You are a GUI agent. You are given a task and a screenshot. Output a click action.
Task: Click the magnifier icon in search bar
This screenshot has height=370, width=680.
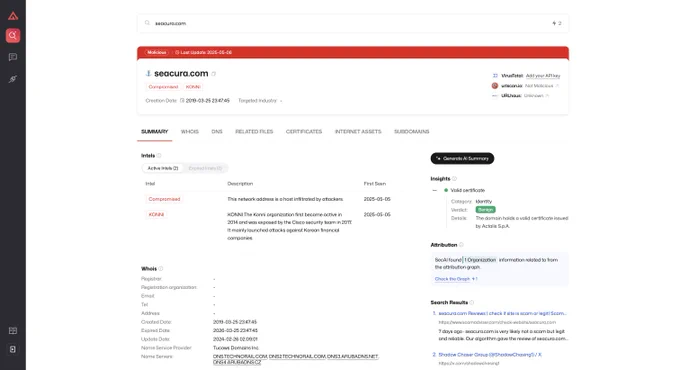coord(147,23)
